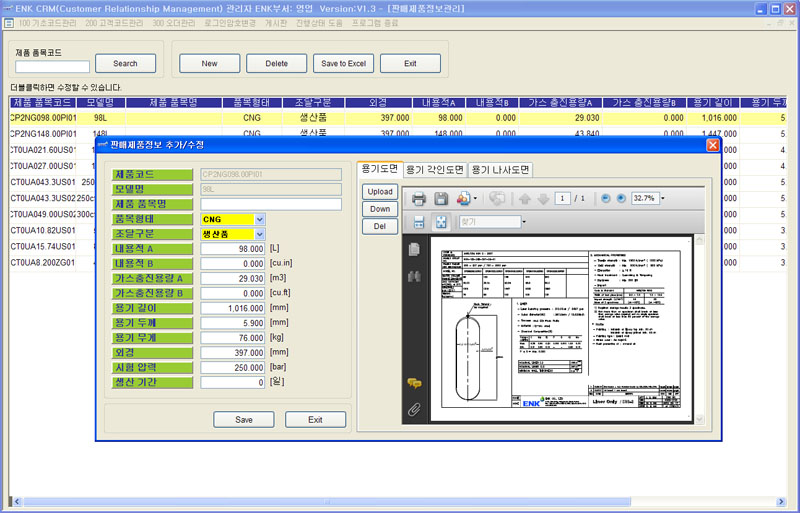This screenshot has width=800, height=513.
Task: Enable scrolling page mode icon
Action: point(419,222)
